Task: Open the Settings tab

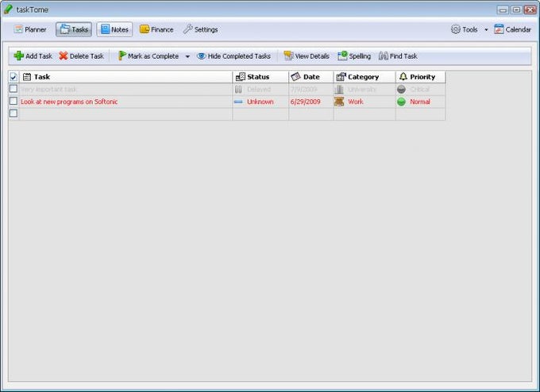Action: point(200,29)
